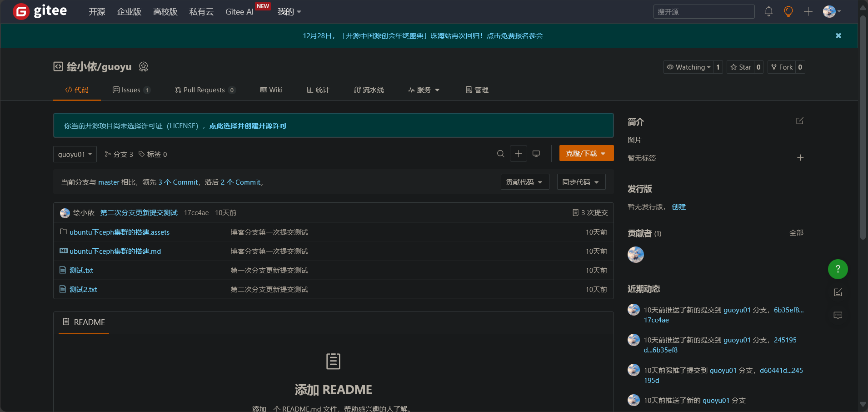The image size is (868, 412).
Task: Click 创建 to create a release
Action: click(678, 206)
